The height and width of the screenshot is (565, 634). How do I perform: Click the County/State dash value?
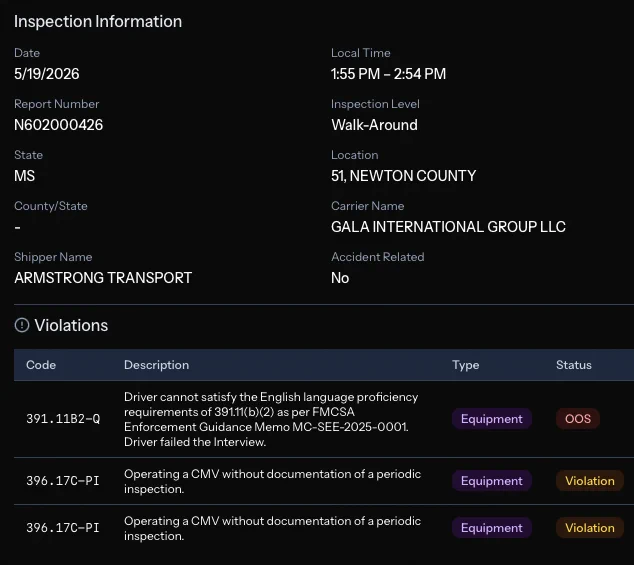coord(17,227)
